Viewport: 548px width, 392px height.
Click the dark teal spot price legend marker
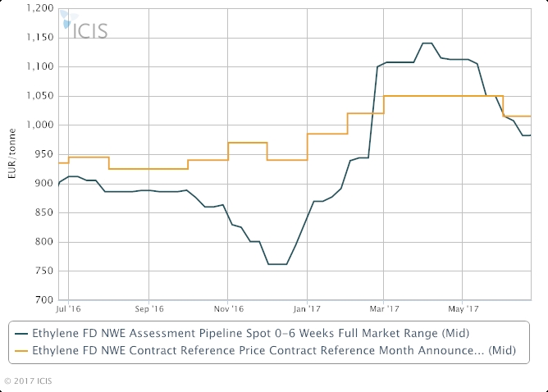point(19,334)
